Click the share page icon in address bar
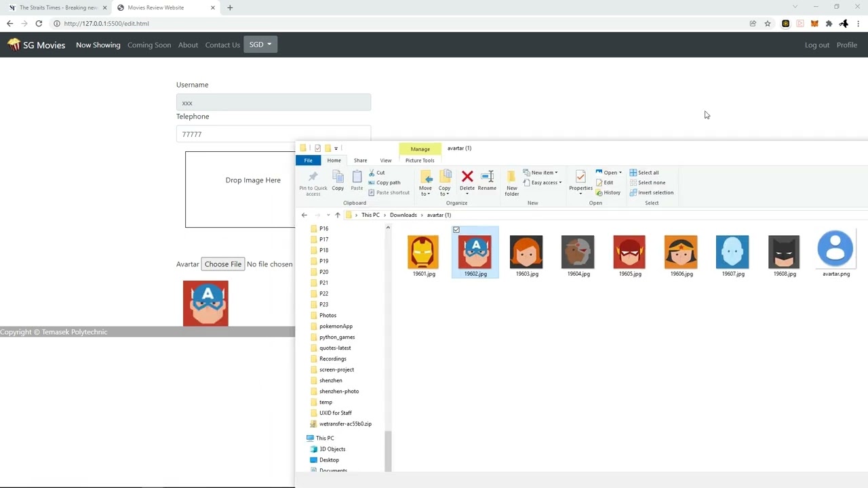 pyautogui.click(x=753, y=23)
